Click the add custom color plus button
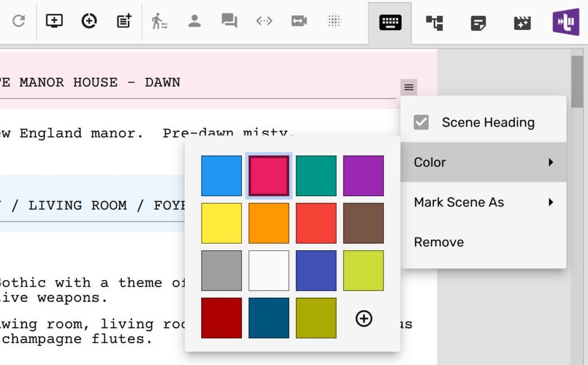This screenshot has width=588, height=365. pos(364,319)
